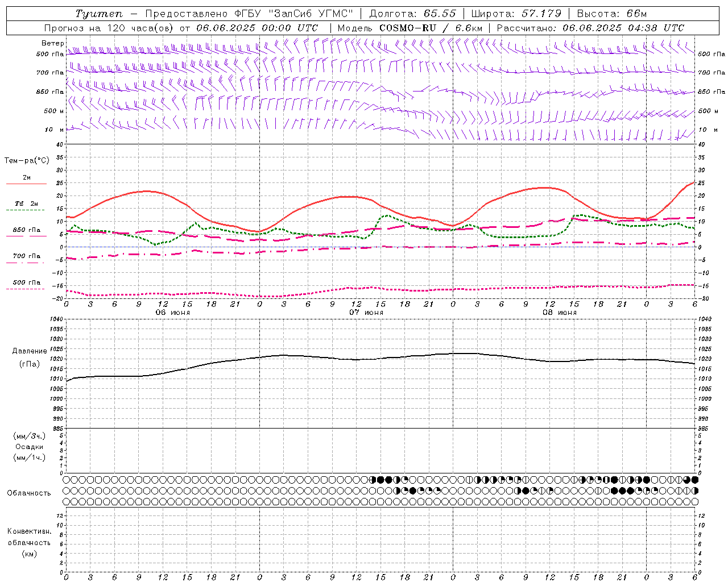The width and height of the screenshot is (728, 582).
Task: Click "-20" on right temperature axis
Action: point(704,298)
